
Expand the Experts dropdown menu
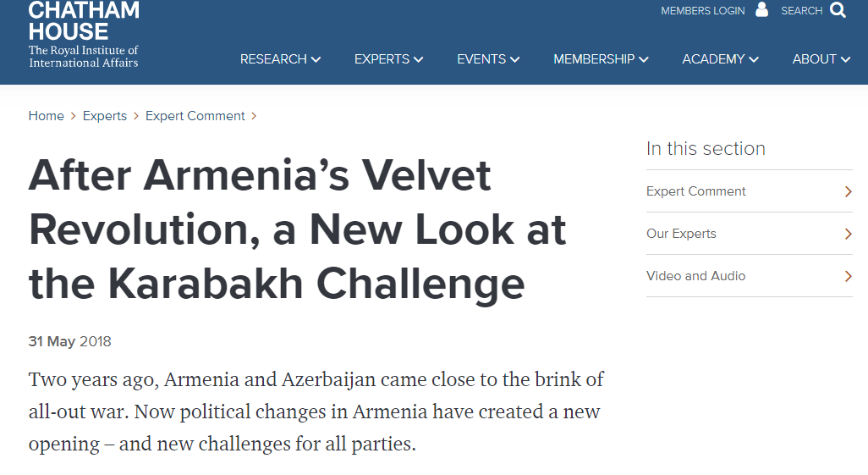click(x=388, y=59)
